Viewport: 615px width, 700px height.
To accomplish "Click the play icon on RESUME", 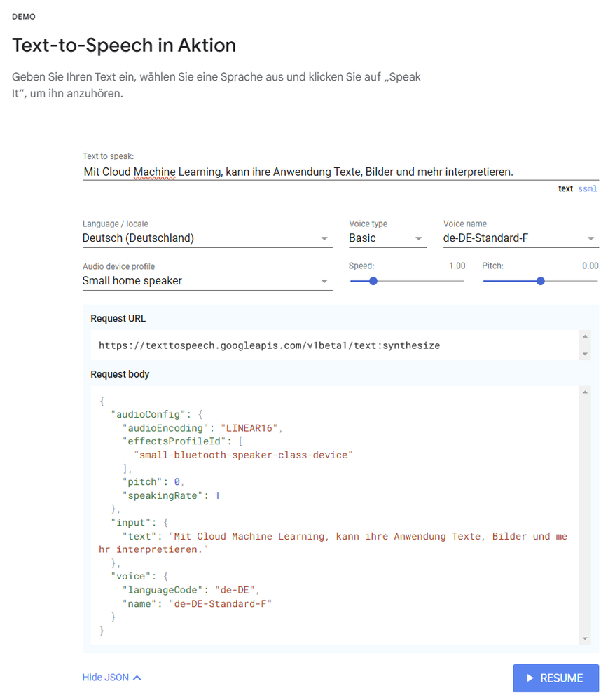I will [x=530, y=678].
